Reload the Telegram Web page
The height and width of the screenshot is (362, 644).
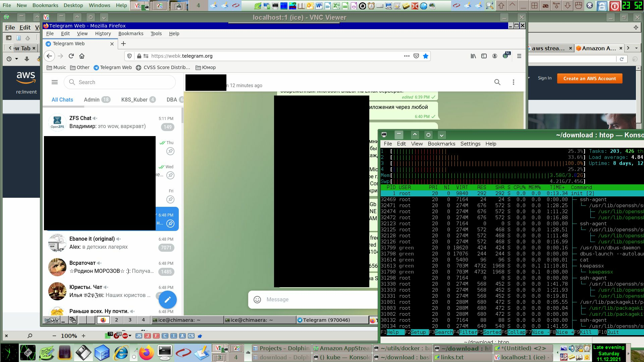point(71,56)
